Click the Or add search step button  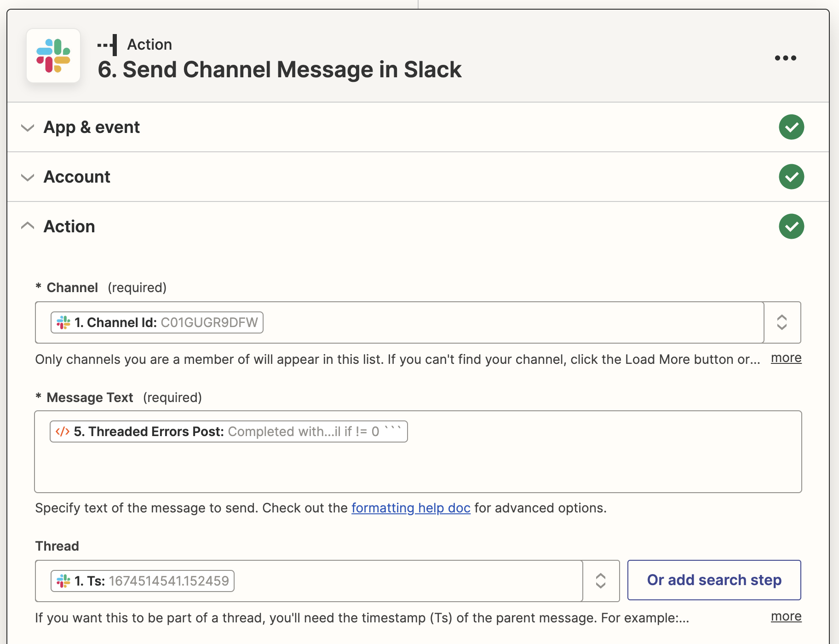point(713,580)
